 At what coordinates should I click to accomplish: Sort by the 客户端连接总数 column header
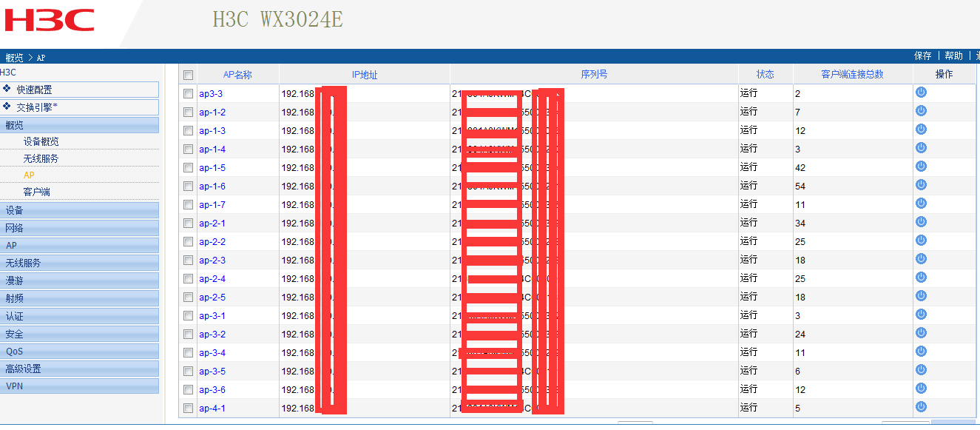point(852,75)
